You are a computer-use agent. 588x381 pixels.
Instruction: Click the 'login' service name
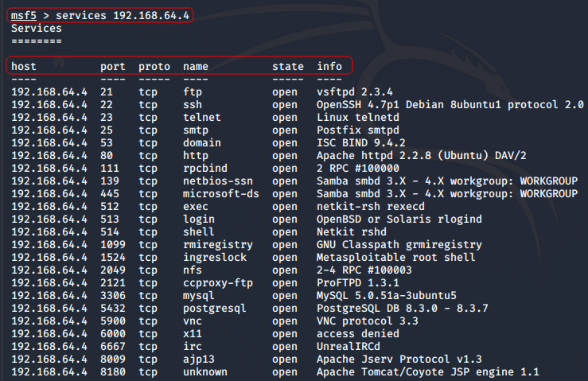tap(199, 220)
